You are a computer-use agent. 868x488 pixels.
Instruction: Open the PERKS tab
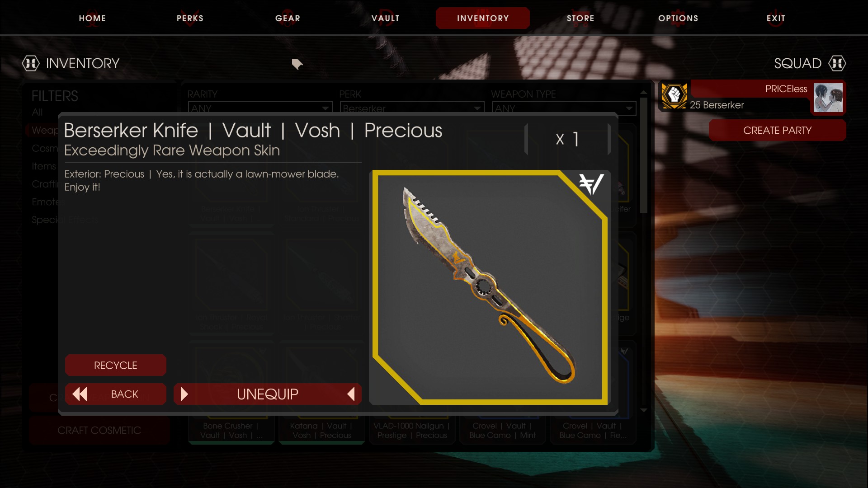tap(190, 18)
